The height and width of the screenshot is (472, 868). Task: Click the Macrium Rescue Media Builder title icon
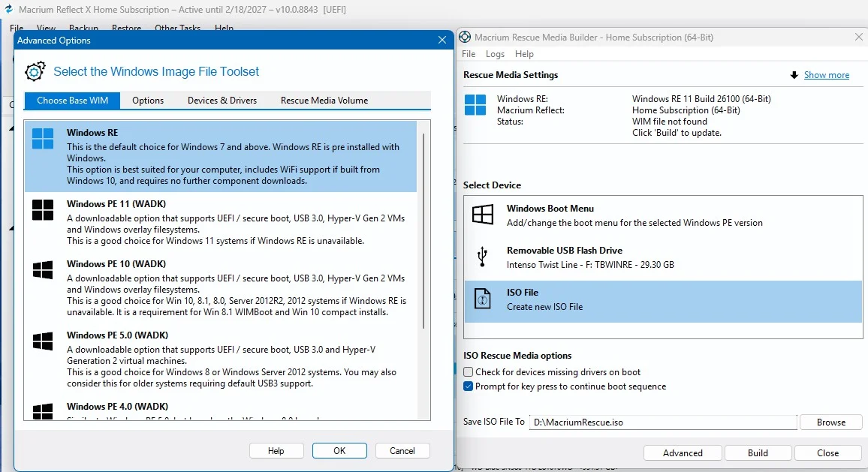tap(465, 37)
